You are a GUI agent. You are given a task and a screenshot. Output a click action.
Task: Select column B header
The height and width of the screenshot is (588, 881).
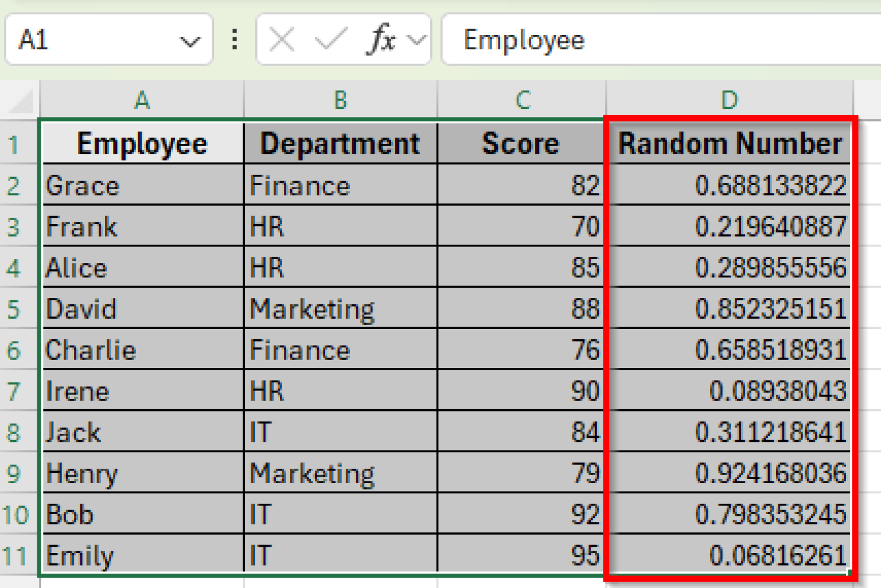tap(340, 100)
